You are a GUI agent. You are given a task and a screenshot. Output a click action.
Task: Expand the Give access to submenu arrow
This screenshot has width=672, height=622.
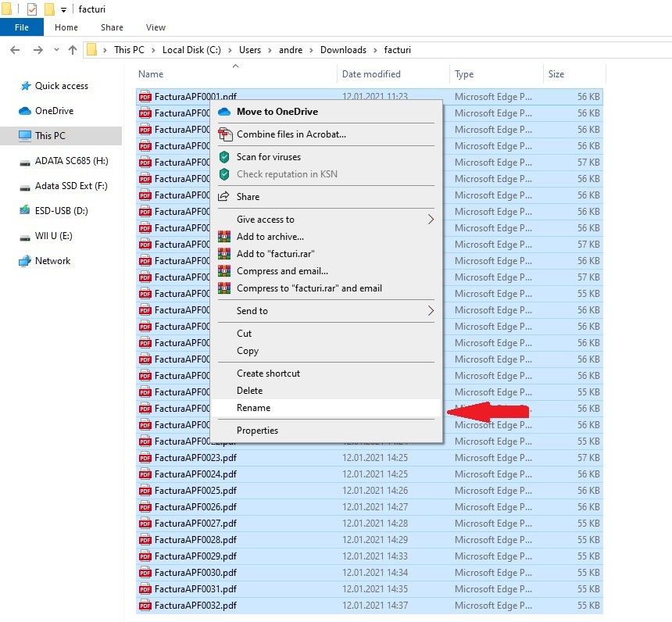[x=431, y=220]
